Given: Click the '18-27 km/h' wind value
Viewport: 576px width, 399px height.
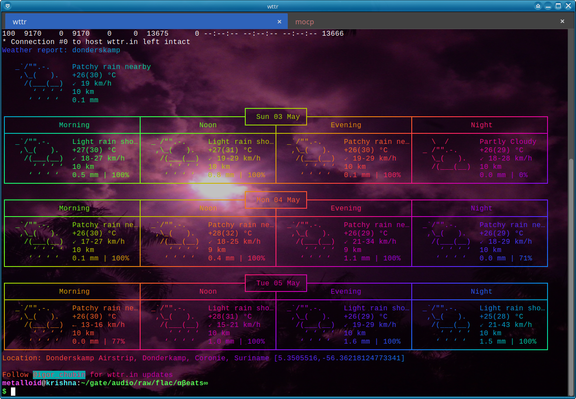Looking at the screenshot, I should click(103, 158).
